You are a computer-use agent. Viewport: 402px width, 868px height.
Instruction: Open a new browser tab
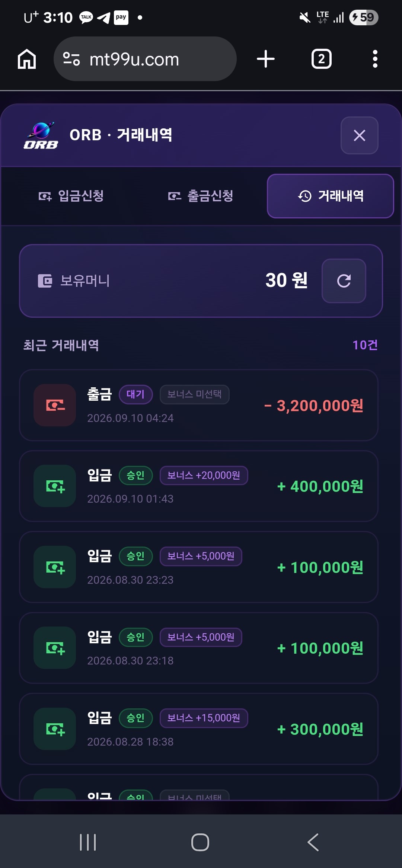click(x=266, y=59)
